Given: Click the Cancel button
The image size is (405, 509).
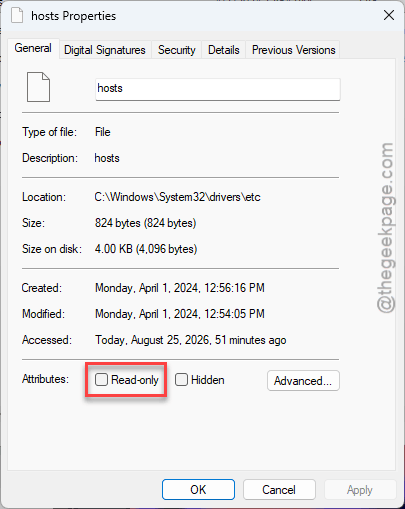Looking at the screenshot, I should point(279,489).
